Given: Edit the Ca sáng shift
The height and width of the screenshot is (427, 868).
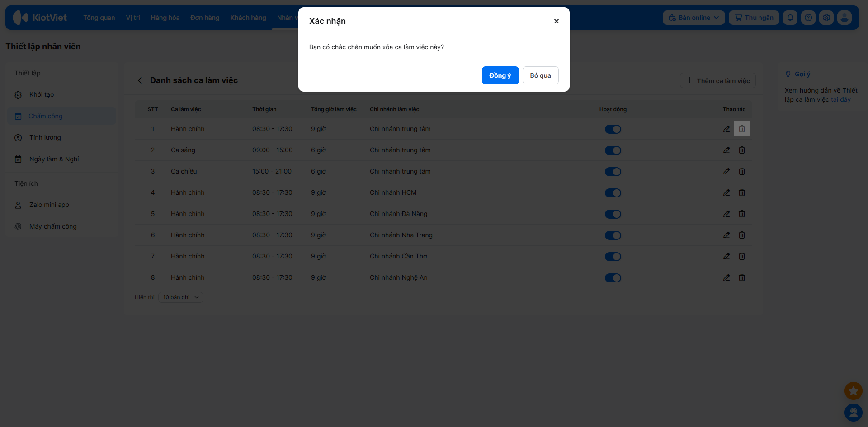Looking at the screenshot, I should point(726,150).
